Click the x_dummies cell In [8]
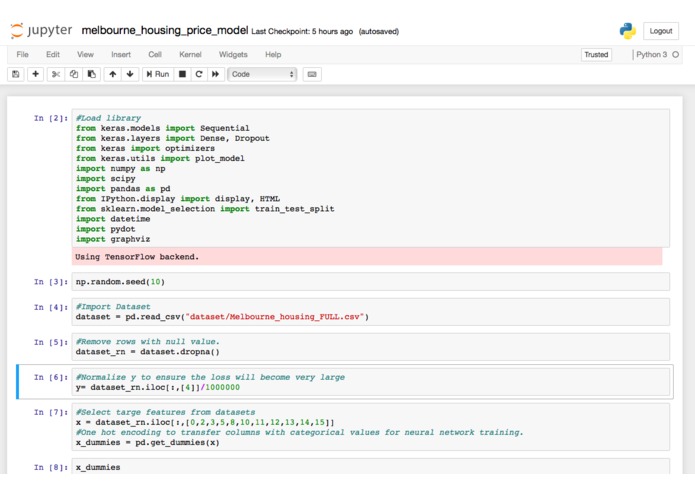The height and width of the screenshot is (494, 695). pos(371,467)
